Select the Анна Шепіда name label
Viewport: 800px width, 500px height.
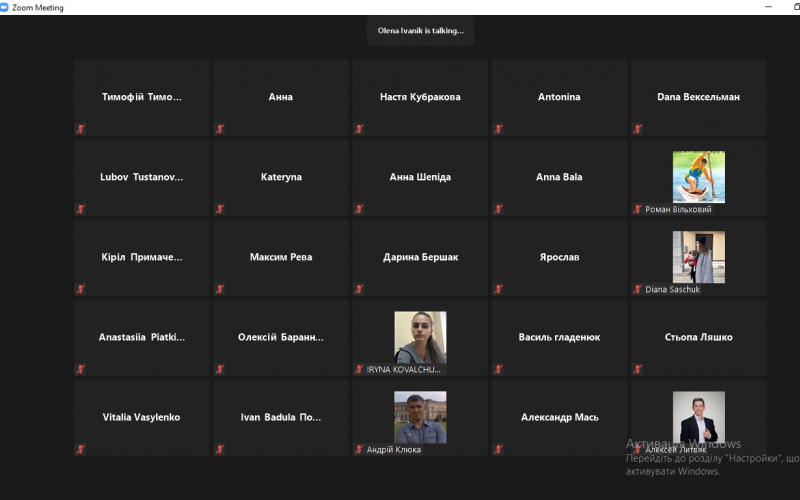click(x=420, y=177)
